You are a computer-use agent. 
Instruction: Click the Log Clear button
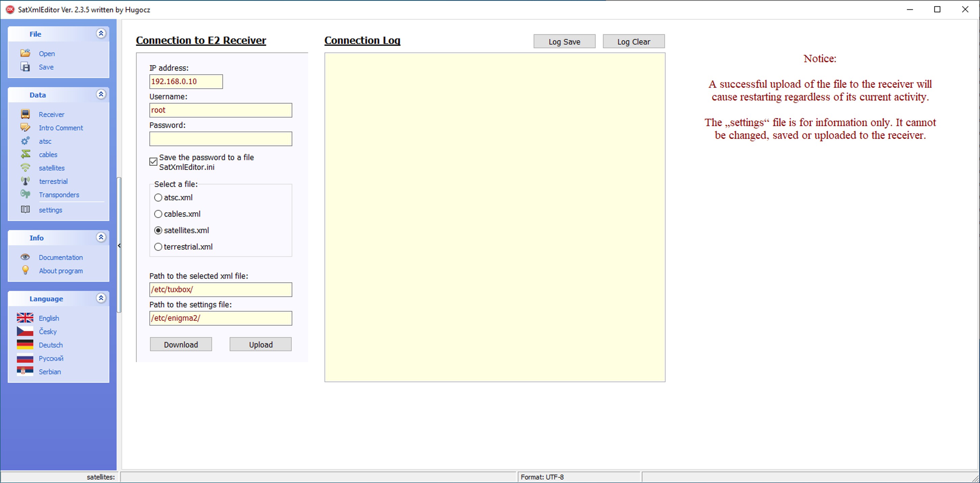click(634, 42)
